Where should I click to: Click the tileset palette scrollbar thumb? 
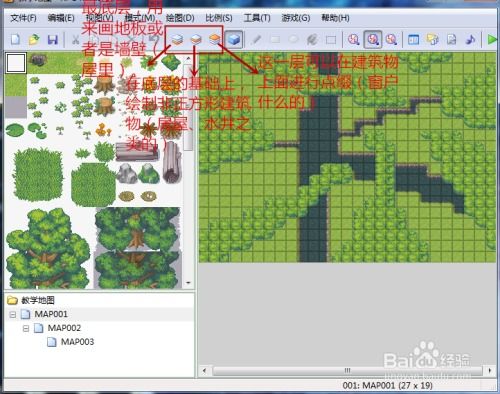click(x=188, y=106)
